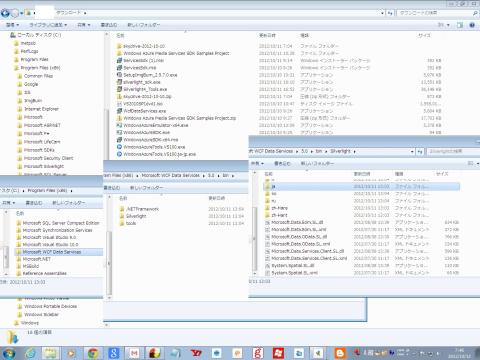Image resolution: width=480 pixels, height=360 pixels.
Task: Click new folder in the Silverlight window toolbar
Action: tap(317, 163)
